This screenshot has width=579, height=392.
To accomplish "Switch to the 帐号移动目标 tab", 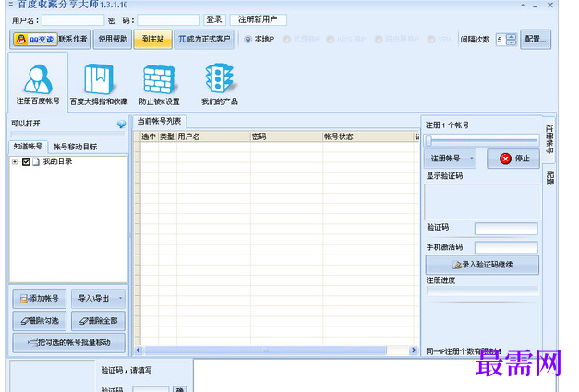I will coord(75,147).
